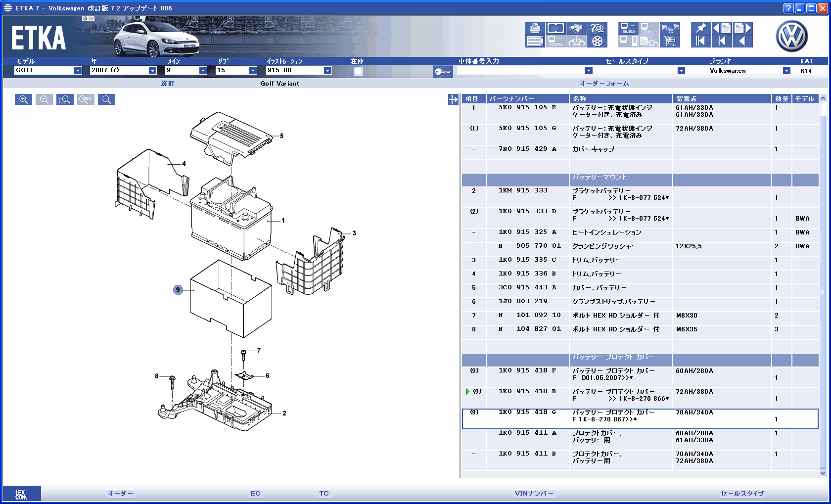
Task: Click the printer icon in the toolbar
Action: 535,29
